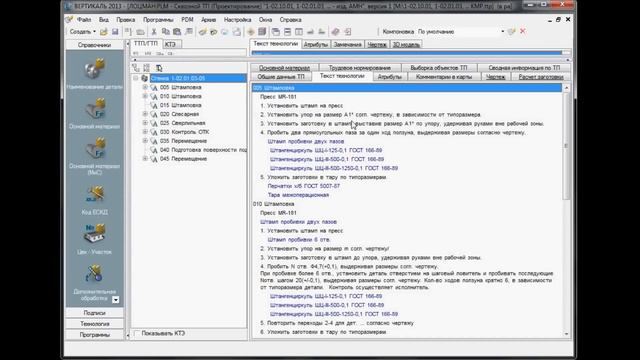Click the open folder toolbar icon
The height and width of the screenshot is (360, 640).
coord(104,31)
